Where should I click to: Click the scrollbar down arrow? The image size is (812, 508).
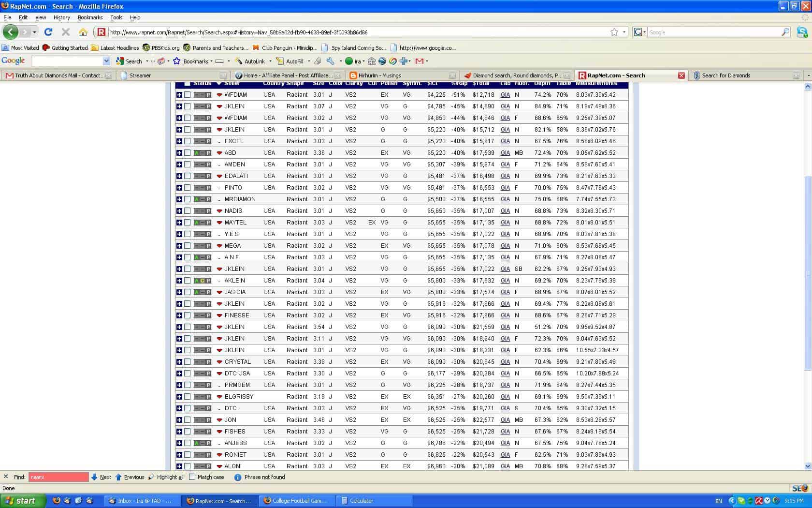[808, 466]
